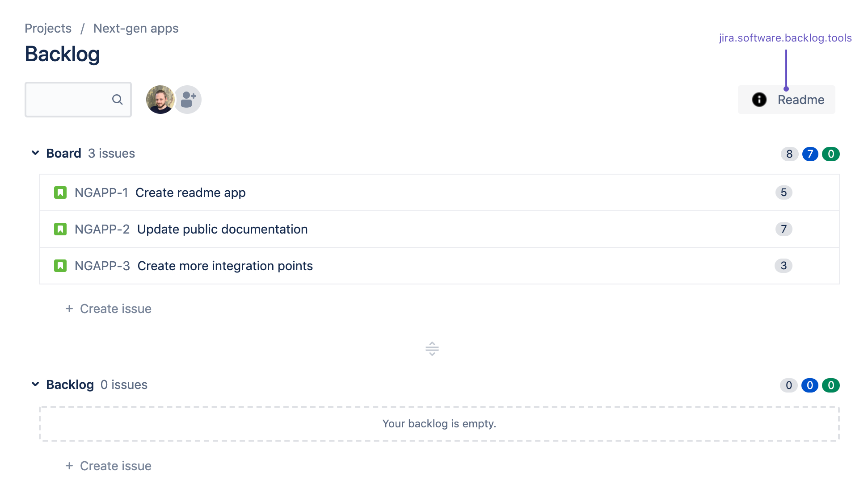
Task: Click the in-progress badge showing 7
Action: pyautogui.click(x=809, y=154)
